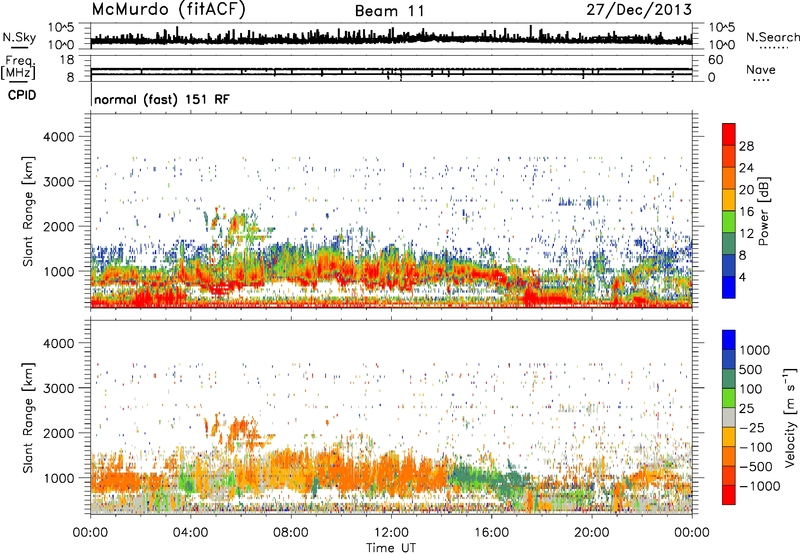Click the 12:00 time tick label
This screenshot has height=554, width=800.
click(x=391, y=533)
